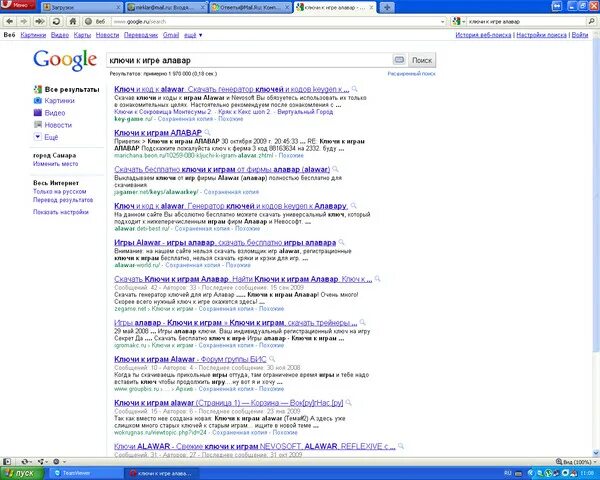
Task: Preview magnifier next to jagamer.net alawarkey result
Action: [x=336, y=169]
